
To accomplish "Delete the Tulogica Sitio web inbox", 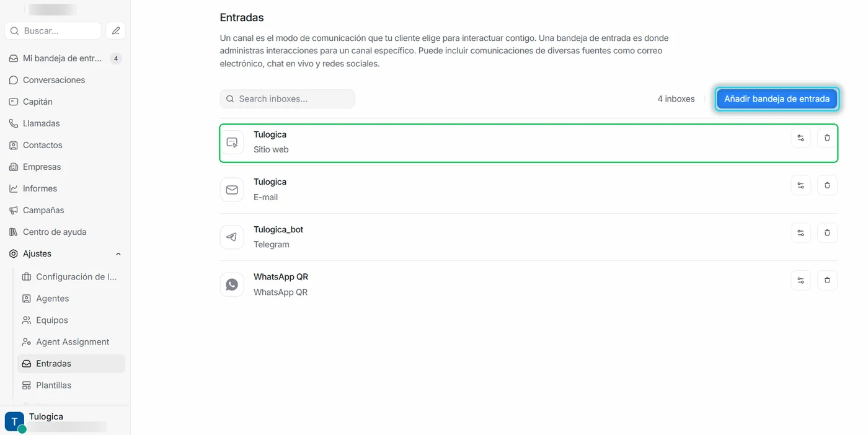I will 827,138.
